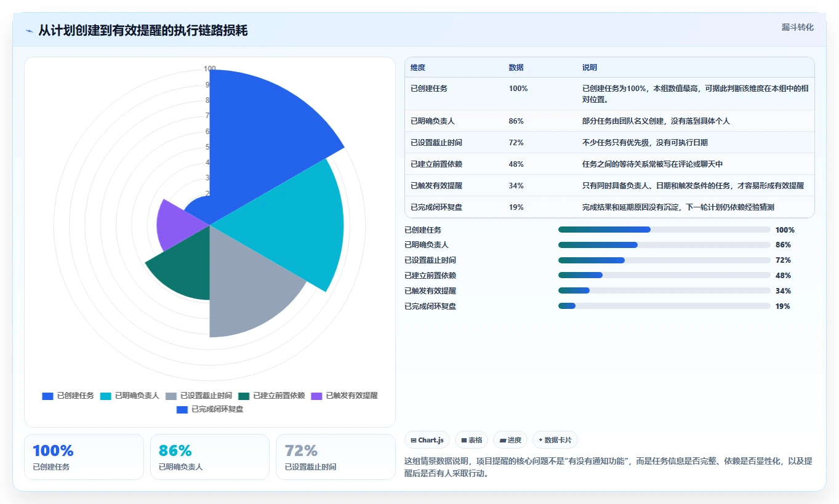Click the 48% value in the table

click(x=516, y=164)
